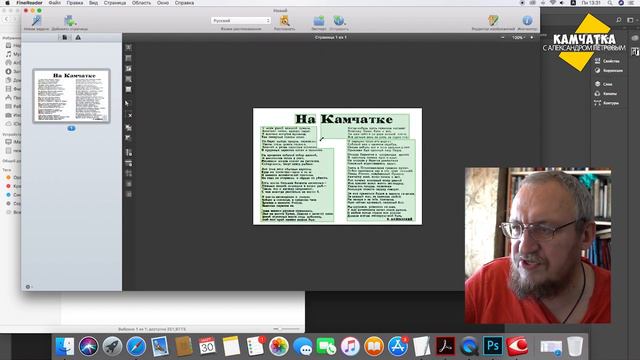Open the Правка menu
Image resolution: width=640 pixels, height=360 pixels.
pyautogui.click(x=75, y=3)
